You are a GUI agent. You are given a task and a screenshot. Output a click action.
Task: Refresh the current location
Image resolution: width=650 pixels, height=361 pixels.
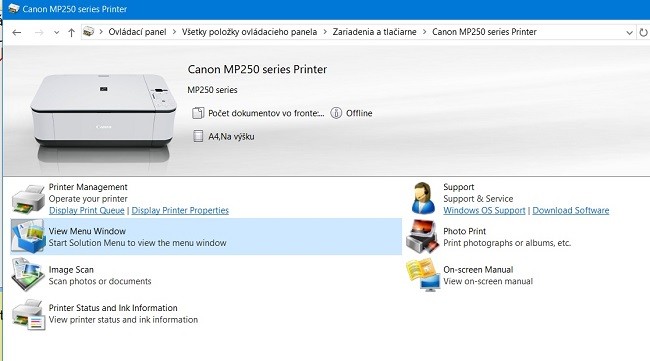tap(643, 32)
